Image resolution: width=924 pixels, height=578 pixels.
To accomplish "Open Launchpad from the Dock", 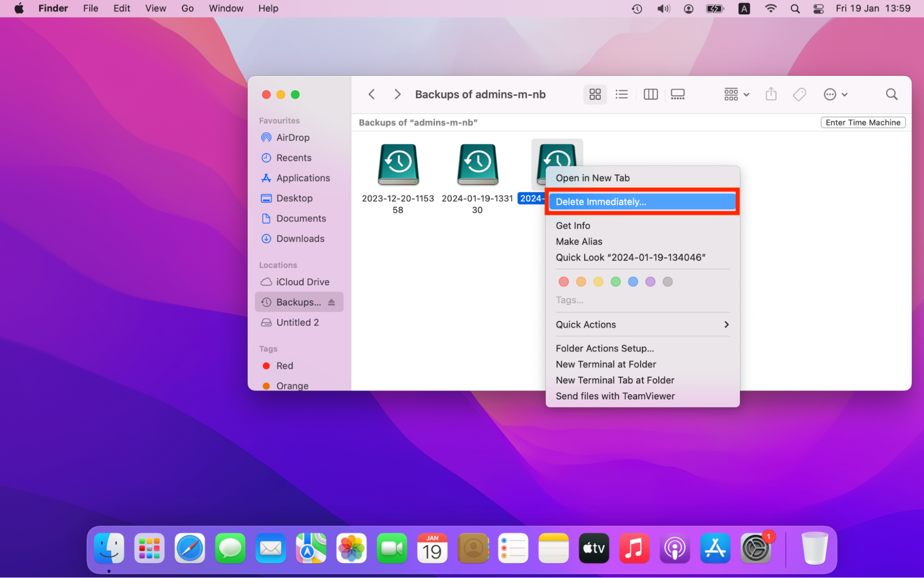I will point(149,548).
